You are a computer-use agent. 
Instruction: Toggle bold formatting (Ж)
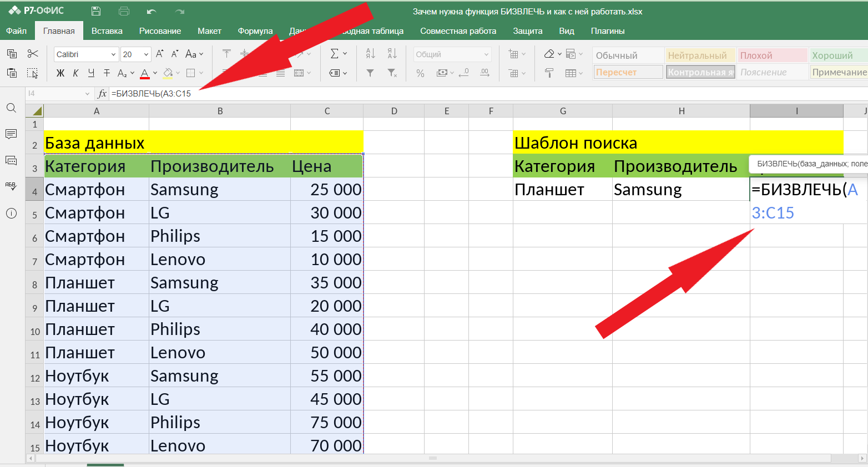pos(60,73)
